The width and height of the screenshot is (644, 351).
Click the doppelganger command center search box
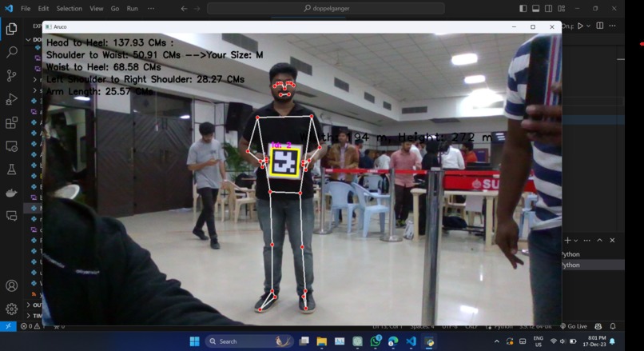click(x=326, y=8)
